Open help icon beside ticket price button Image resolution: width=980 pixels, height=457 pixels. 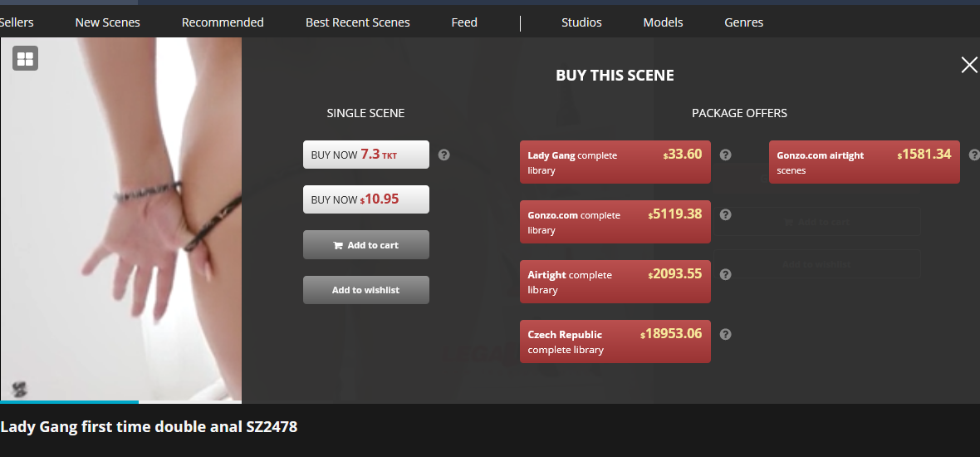point(443,155)
